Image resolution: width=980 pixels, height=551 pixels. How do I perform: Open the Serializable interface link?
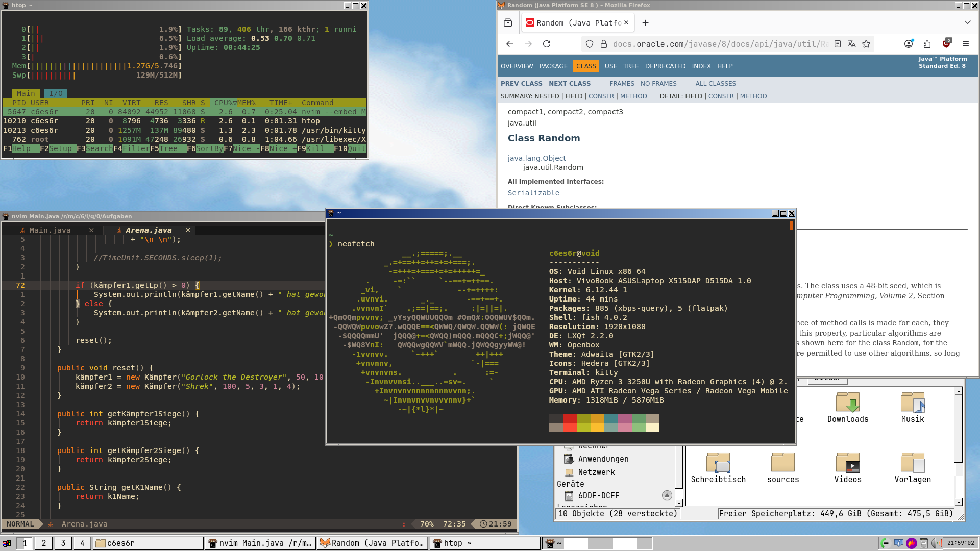click(x=533, y=193)
